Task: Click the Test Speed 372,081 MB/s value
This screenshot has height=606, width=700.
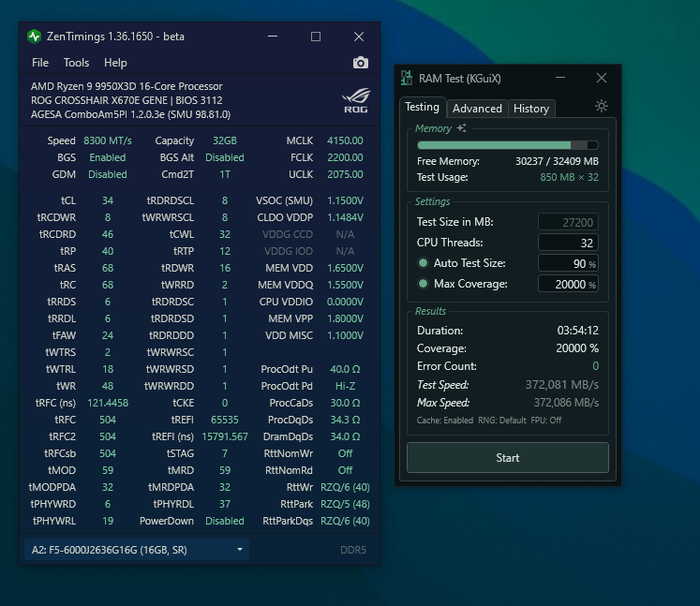Action: pos(562,385)
